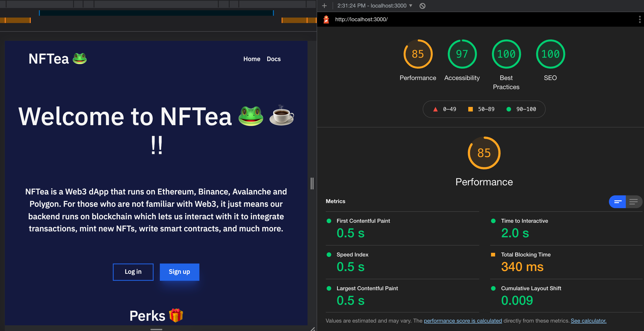Viewport: 644px width, 331px height.
Task: Click the http://localhost:3000/ report URL
Action: (361, 19)
